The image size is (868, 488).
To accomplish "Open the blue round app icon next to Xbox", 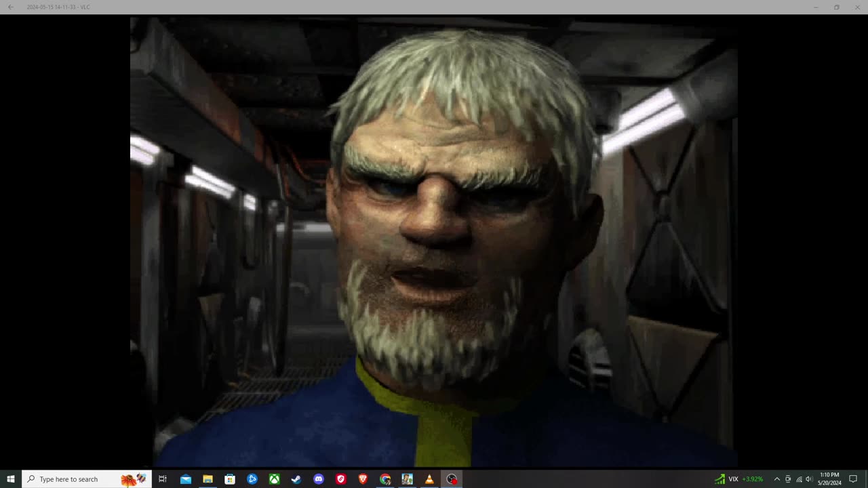I will click(252, 479).
